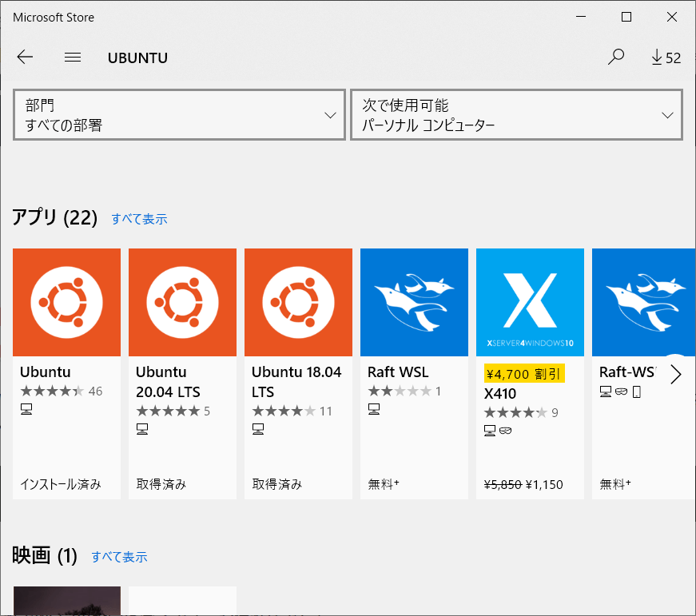The image size is (696, 616).
Task: Close the Microsoft Store window
Action: point(672,17)
